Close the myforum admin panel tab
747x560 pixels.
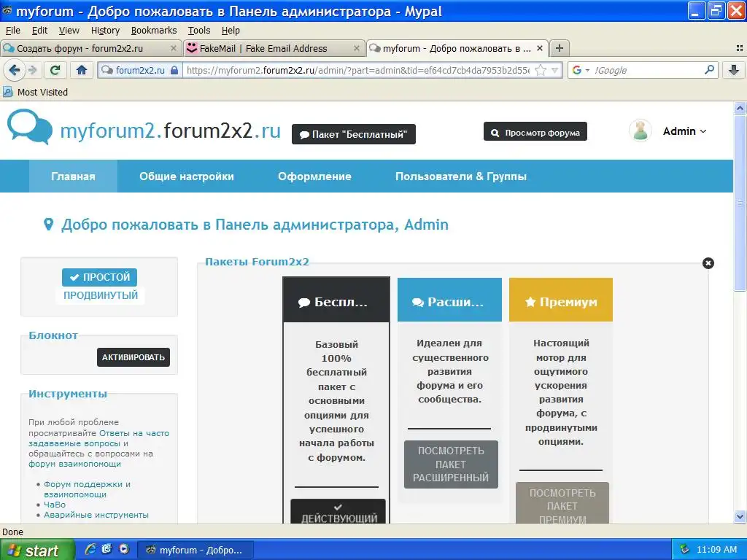pyautogui.click(x=540, y=48)
